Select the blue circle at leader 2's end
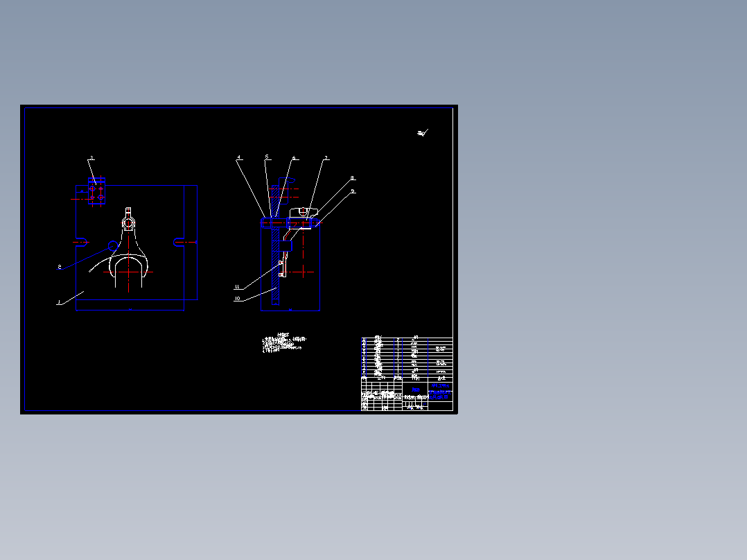747x560 pixels. (113, 246)
